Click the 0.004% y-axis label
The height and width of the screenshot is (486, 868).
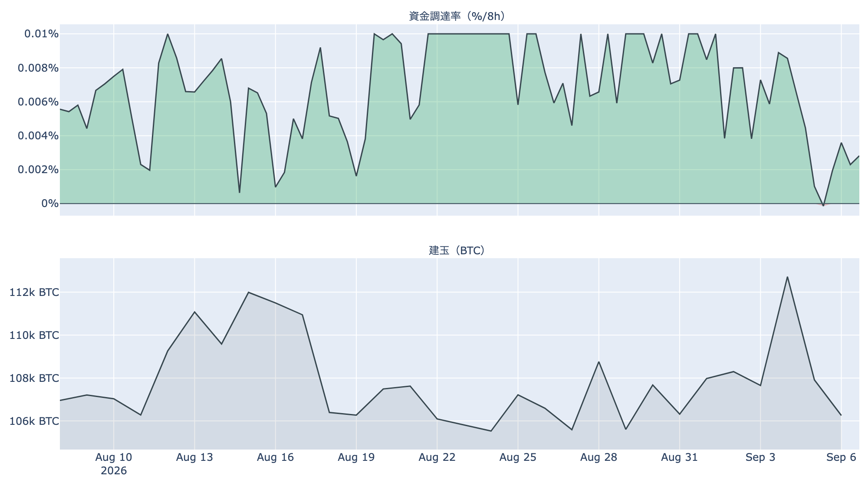[x=39, y=136]
